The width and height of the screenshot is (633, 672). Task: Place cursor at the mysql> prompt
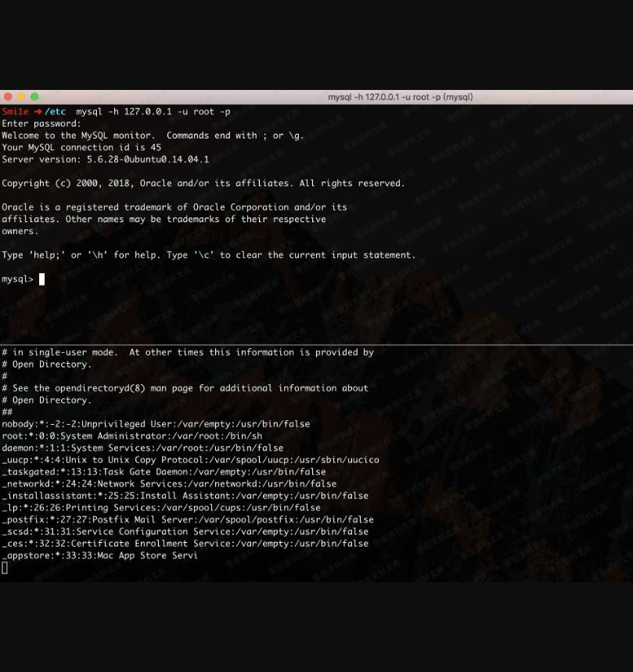pos(18,279)
